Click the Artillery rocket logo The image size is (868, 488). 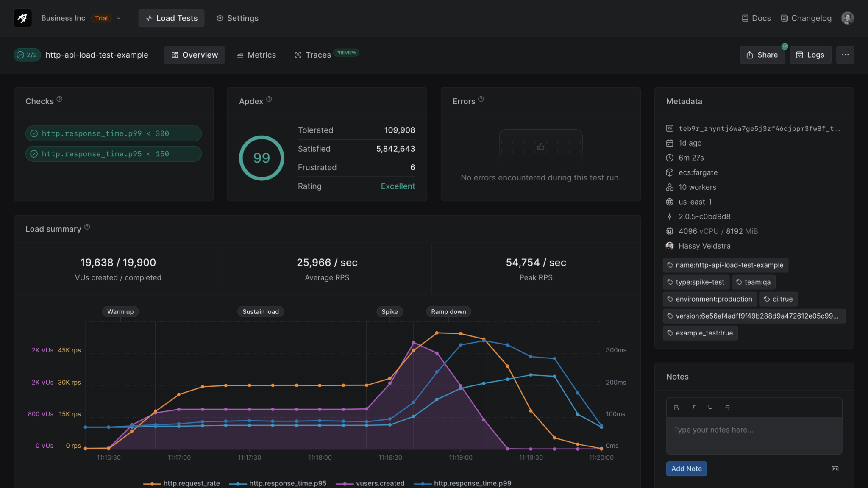pos(22,18)
